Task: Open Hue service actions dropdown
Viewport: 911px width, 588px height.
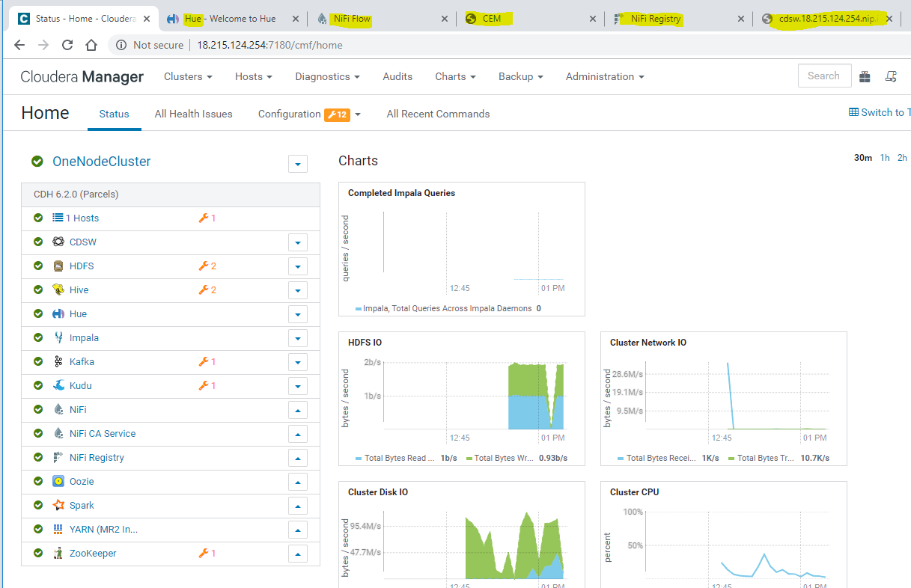Action: (298, 314)
